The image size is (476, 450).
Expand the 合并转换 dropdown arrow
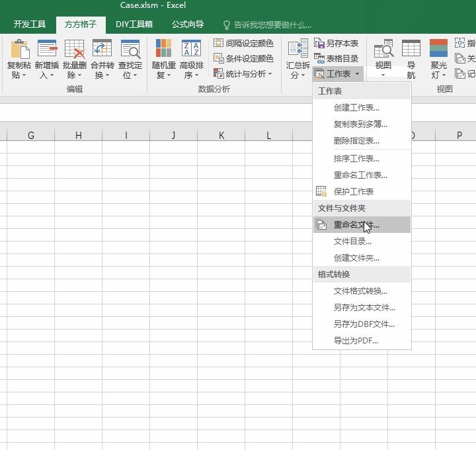pos(108,75)
